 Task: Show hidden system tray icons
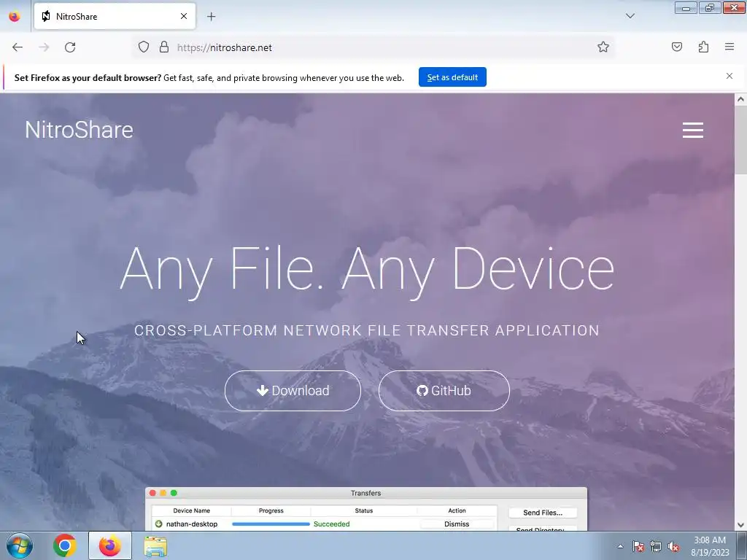pos(620,546)
